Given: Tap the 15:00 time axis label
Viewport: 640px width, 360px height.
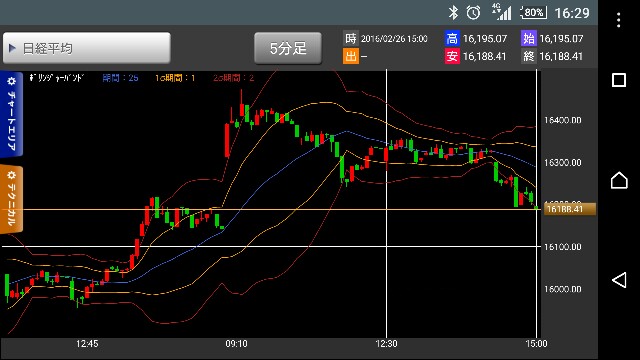Looking at the screenshot, I should 536,344.
